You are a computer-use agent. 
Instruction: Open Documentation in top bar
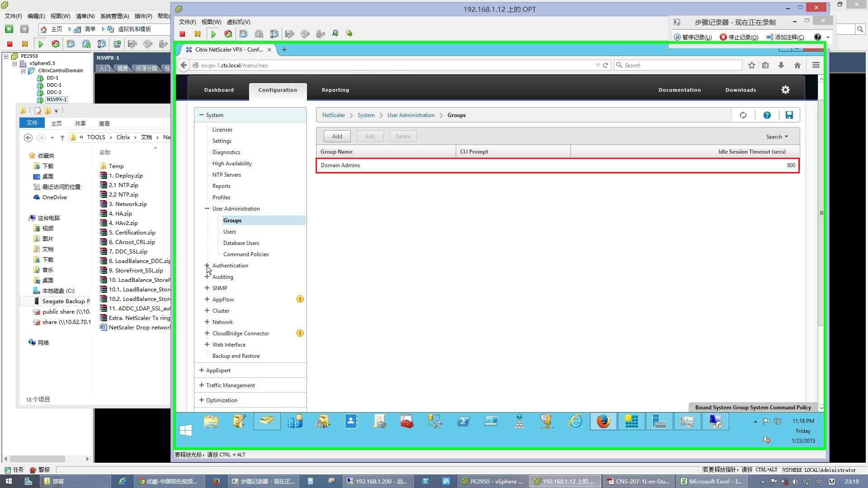point(679,90)
